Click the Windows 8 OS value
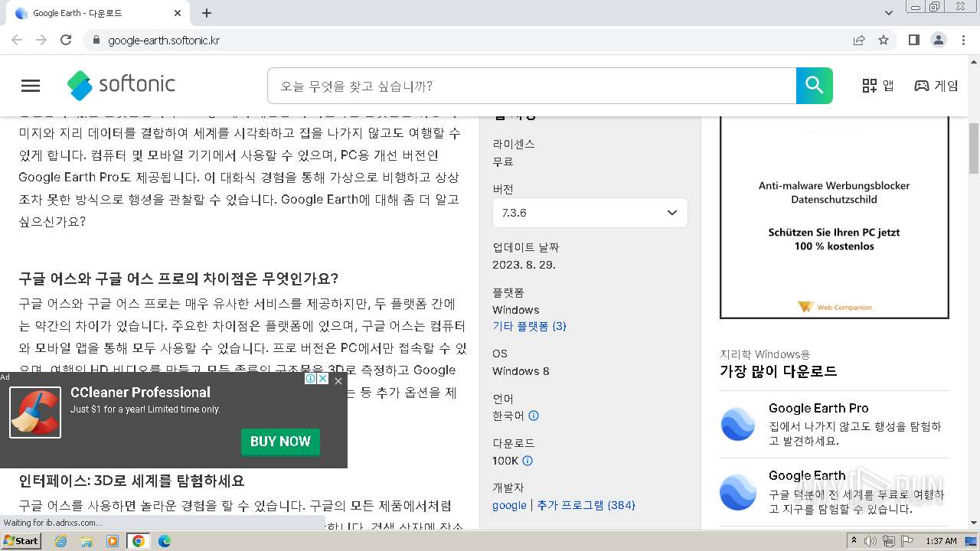980x551 pixels. (x=521, y=371)
